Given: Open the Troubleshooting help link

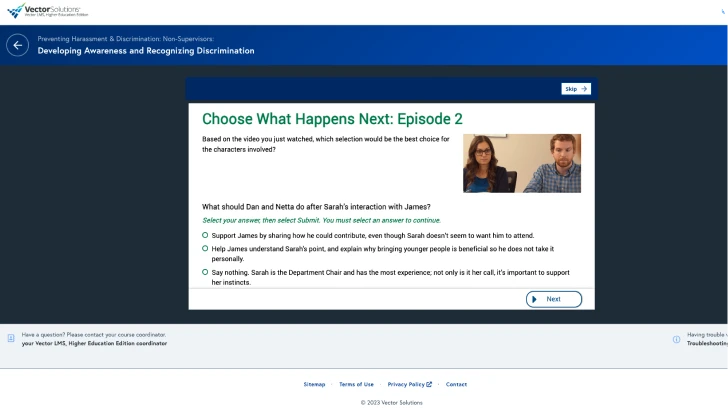Looking at the screenshot, I should click(x=705, y=343).
